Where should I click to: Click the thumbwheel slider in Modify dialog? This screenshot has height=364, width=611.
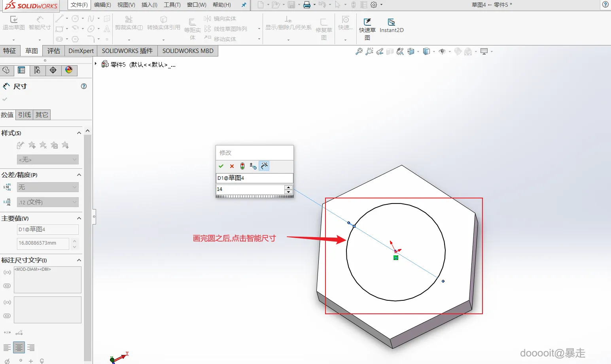pyautogui.click(x=254, y=196)
